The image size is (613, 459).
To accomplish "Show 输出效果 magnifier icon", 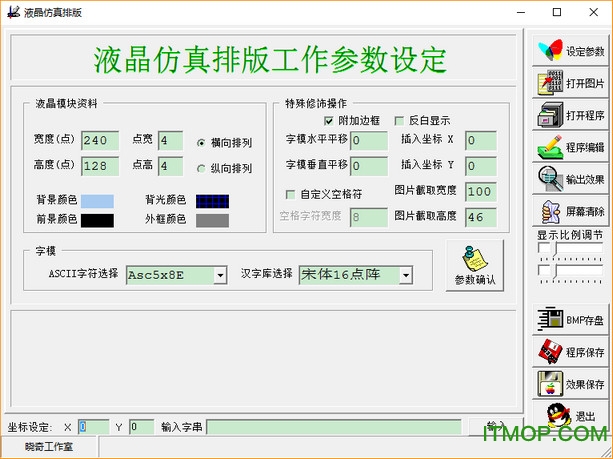I will pos(570,179).
